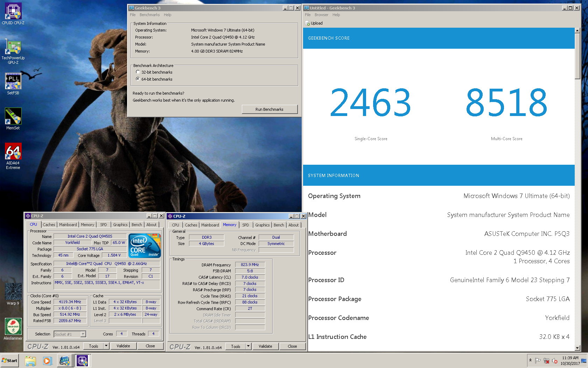Open Bench tab in right CPU-Z window
Image resolution: width=588 pixels, height=368 pixels.
tap(279, 225)
